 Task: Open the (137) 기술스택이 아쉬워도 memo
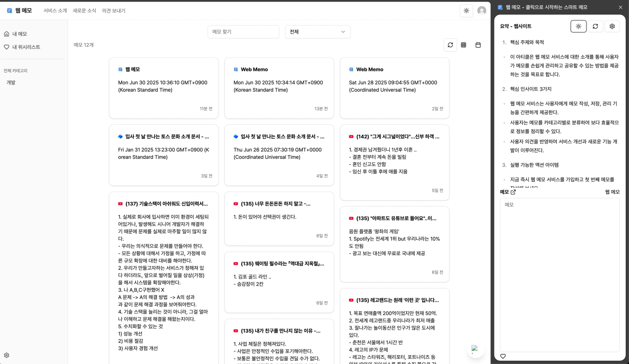click(164, 278)
